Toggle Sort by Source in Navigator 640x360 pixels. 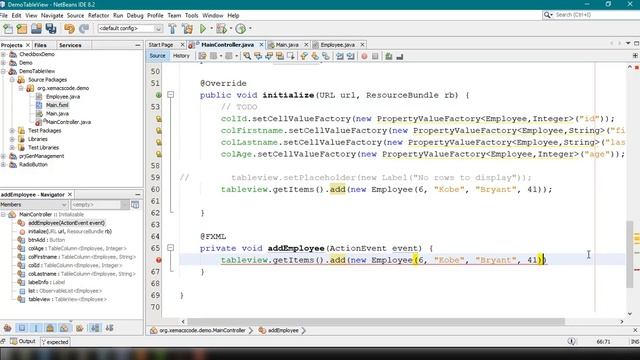pyautogui.click(x=109, y=328)
